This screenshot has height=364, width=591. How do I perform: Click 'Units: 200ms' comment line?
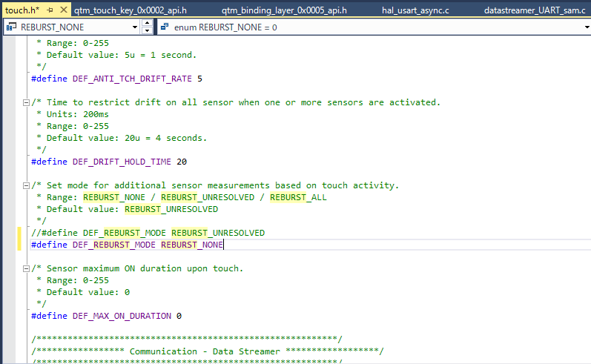point(73,114)
